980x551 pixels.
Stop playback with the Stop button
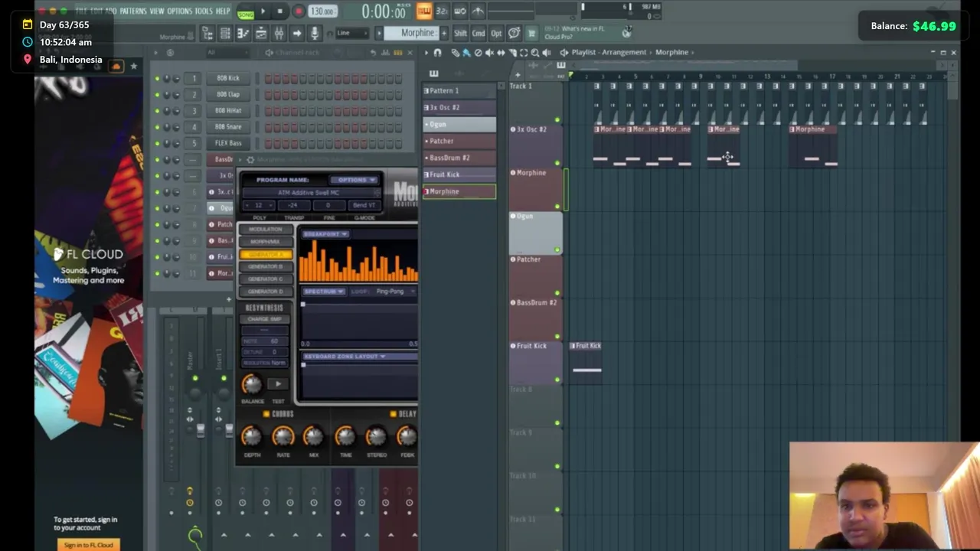click(280, 11)
